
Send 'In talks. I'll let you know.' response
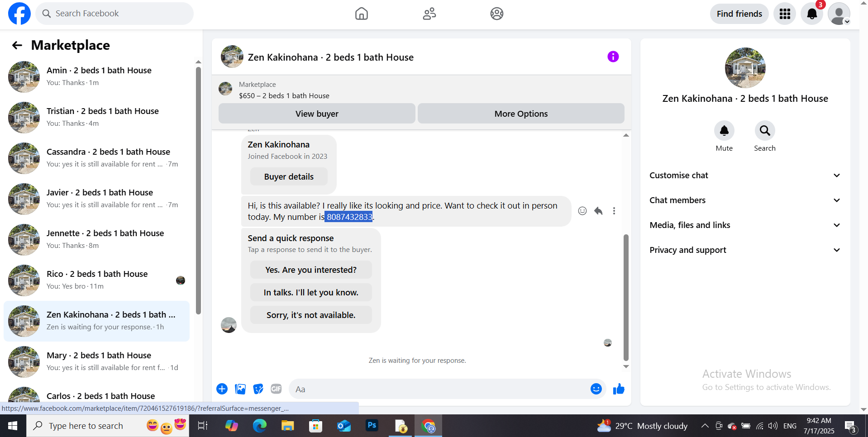coord(311,292)
